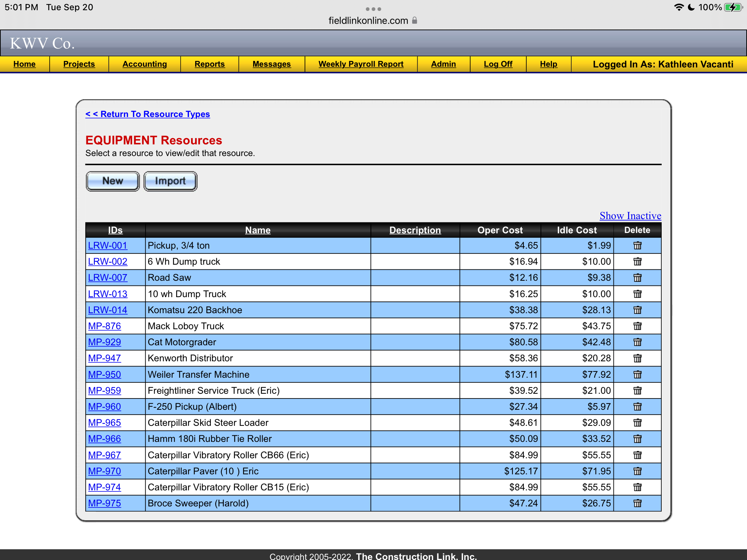Select IDs column header to sort

point(115,230)
